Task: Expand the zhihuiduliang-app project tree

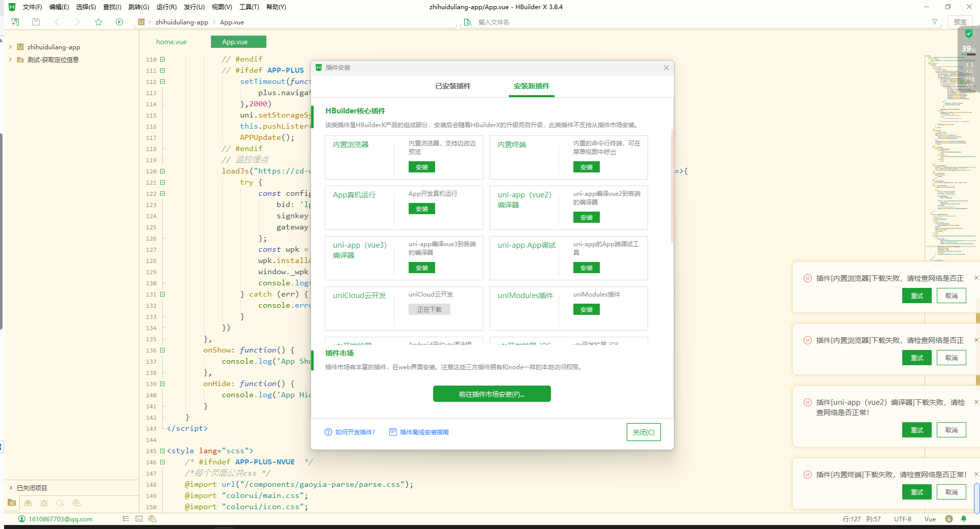Action: click(x=10, y=47)
